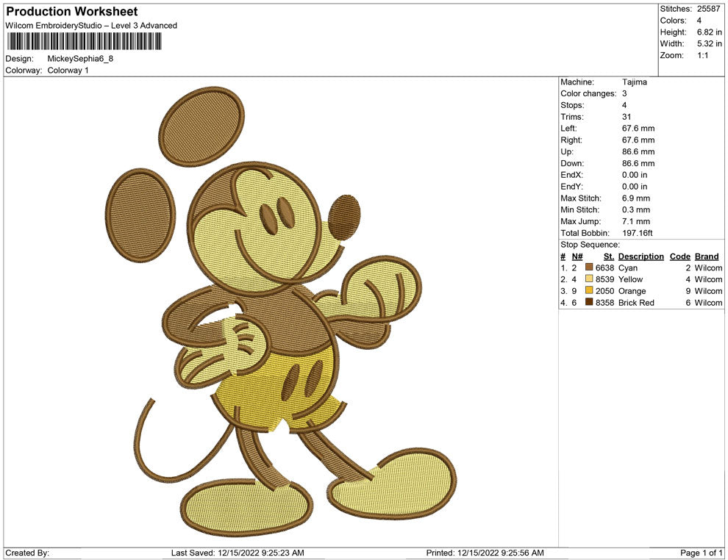Click the Code column header
Screen dimensions: 728x560
[679, 256]
